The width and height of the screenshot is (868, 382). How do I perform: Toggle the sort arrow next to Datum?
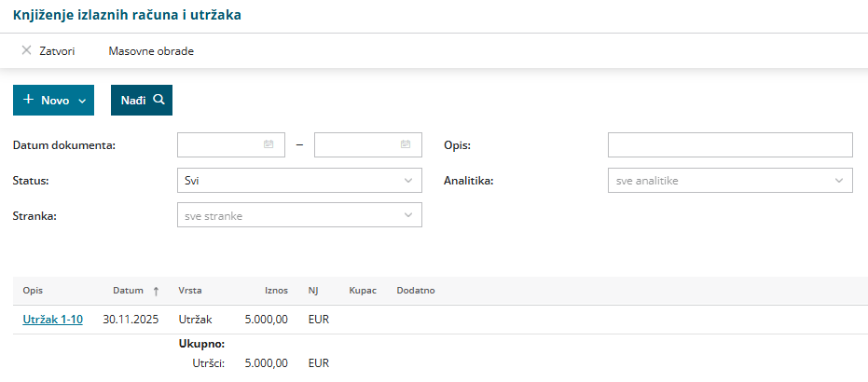pyautogui.click(x=156, y=292)
